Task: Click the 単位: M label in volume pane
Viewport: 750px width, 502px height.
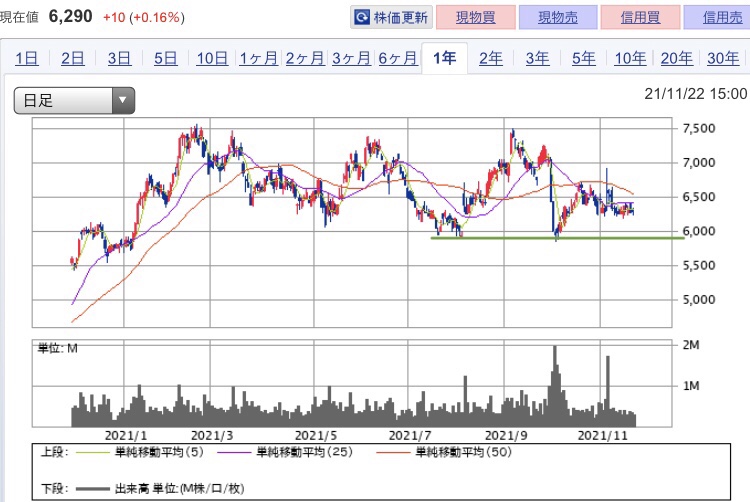Action: coord(57,348)
